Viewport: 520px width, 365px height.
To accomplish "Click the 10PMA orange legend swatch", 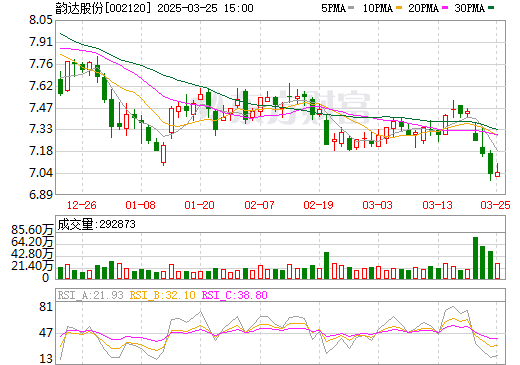I will coord(399,8).
